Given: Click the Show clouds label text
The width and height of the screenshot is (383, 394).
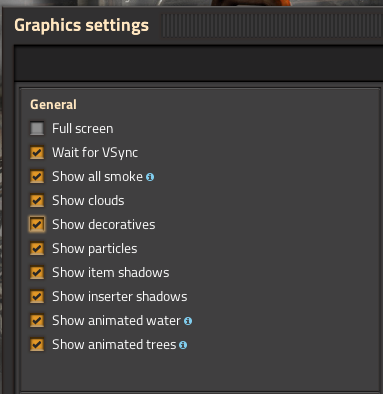Looking at the screenshot, I should pos(88,201).
